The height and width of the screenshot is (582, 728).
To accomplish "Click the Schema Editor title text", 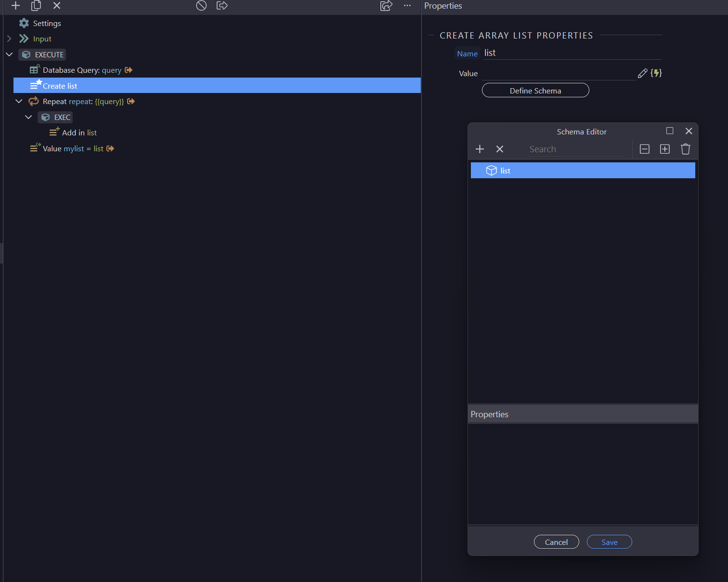I will [x=582, y=132].
